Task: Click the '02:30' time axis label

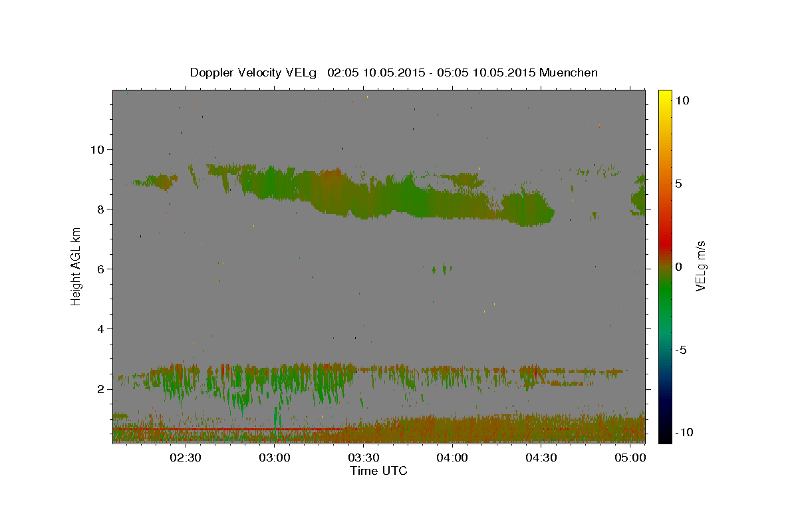Action: pos(186,458)
